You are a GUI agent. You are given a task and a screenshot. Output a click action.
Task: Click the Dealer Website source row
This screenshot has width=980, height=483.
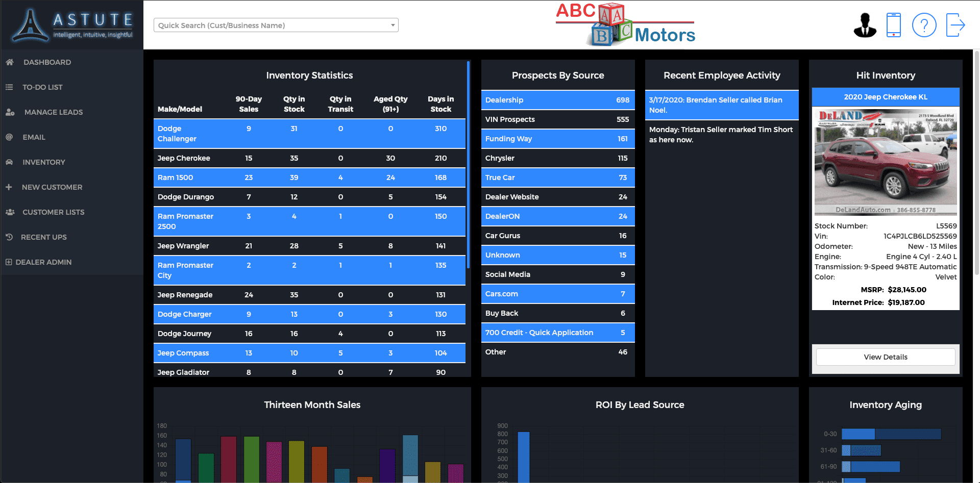tap(558, 197)
